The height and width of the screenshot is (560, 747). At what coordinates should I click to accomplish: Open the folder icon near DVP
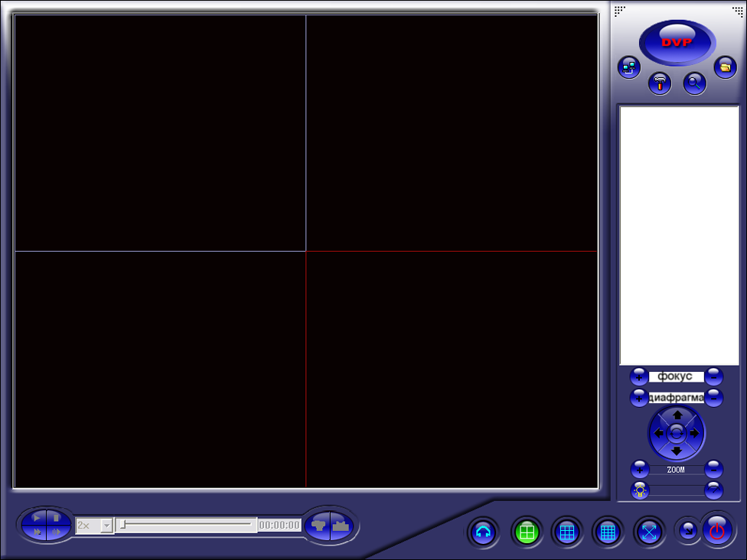725,67
